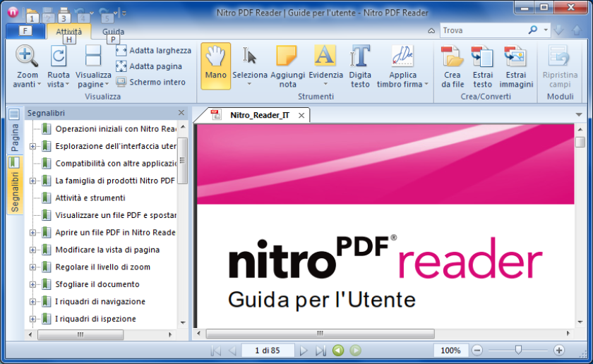This screenshot has width=593, height=364.
Task: Go to the first page button
Action: tap(215, 351)
